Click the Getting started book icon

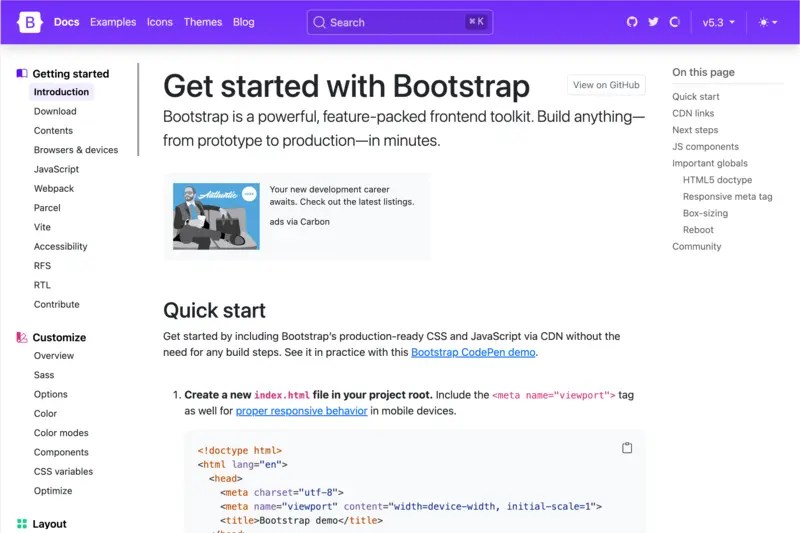coord(22,73)
